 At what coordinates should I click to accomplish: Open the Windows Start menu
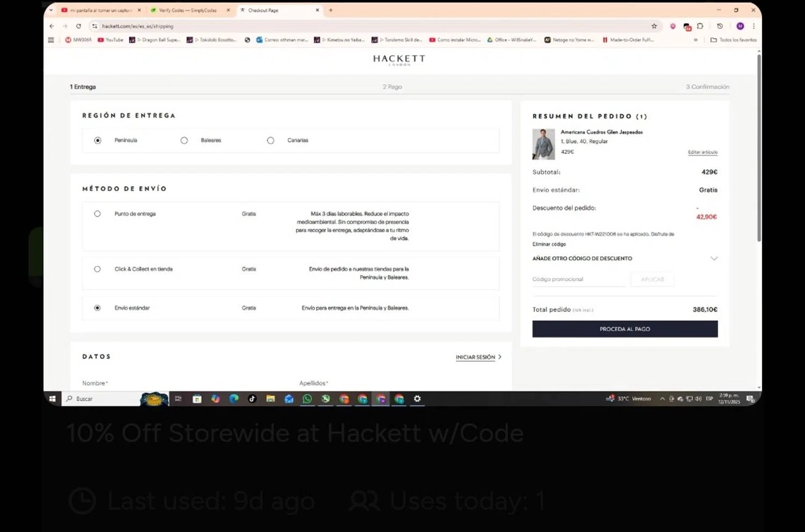[52, 398]
